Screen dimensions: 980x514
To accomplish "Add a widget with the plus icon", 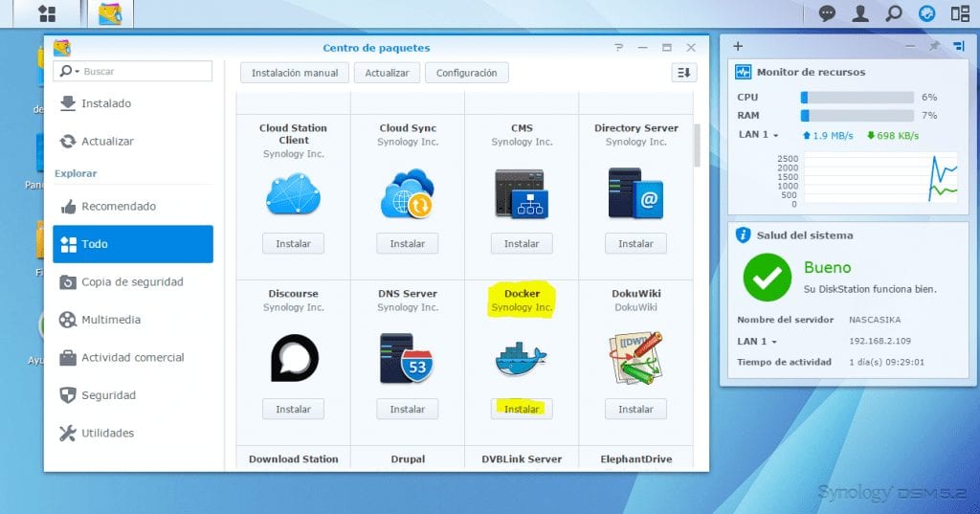I will [738, 46].
